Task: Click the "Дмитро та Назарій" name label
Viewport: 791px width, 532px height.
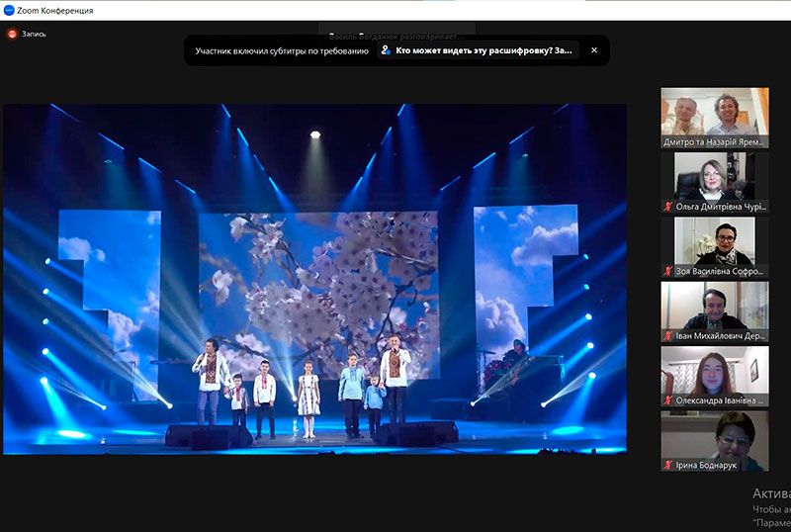Action: (x=714, y=142)
